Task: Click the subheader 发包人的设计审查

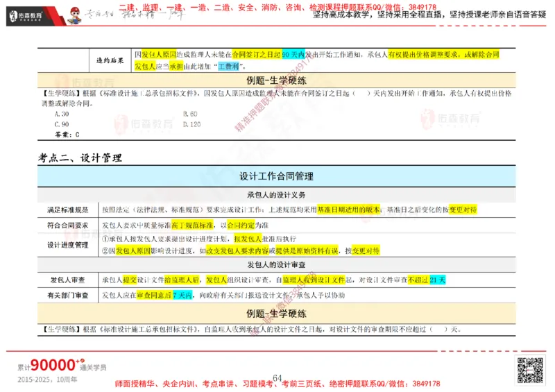Action: (276, 264)
